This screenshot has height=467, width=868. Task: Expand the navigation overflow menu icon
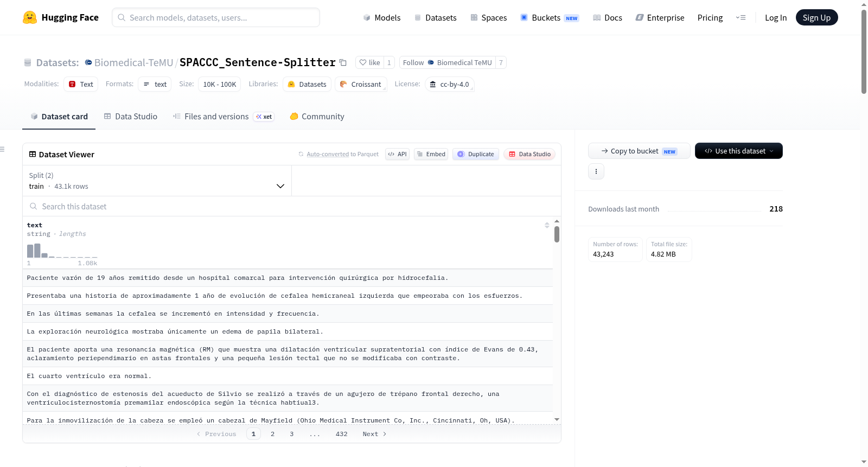pyautogui.click(x=741, y=17)
